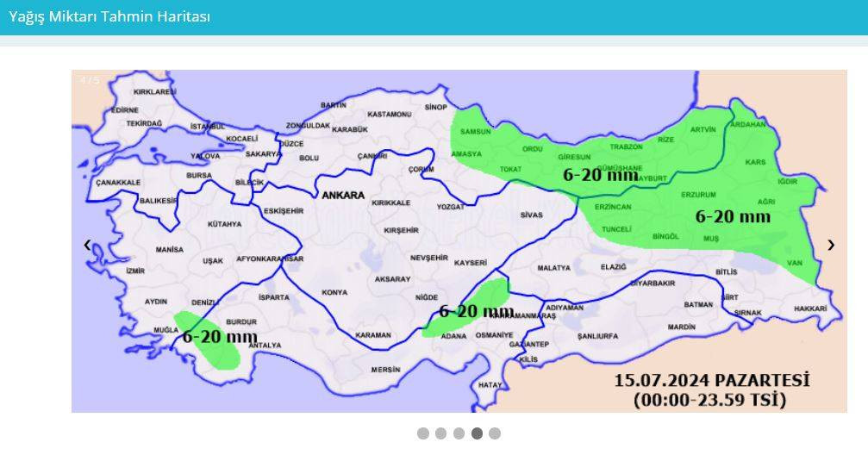Click the BURSA label on the map

coord(199,175)
